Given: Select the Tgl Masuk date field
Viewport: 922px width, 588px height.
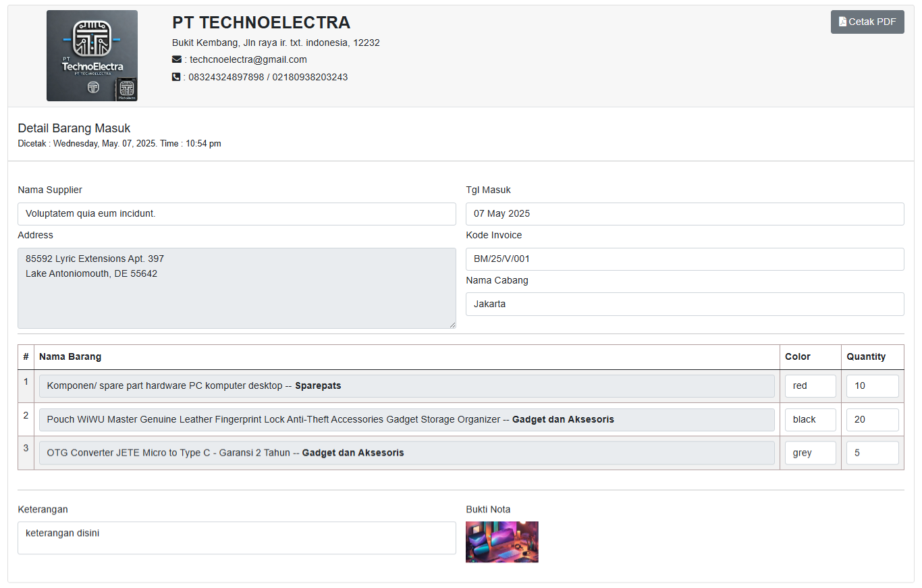Looking at the screenshot, I should click(x=684, y=214).
